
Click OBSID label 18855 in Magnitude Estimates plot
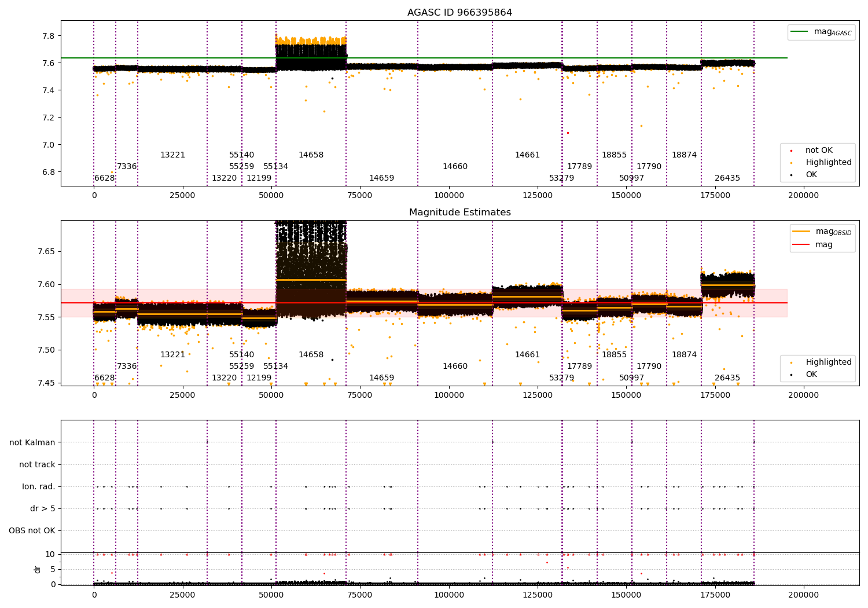(614, 355)
